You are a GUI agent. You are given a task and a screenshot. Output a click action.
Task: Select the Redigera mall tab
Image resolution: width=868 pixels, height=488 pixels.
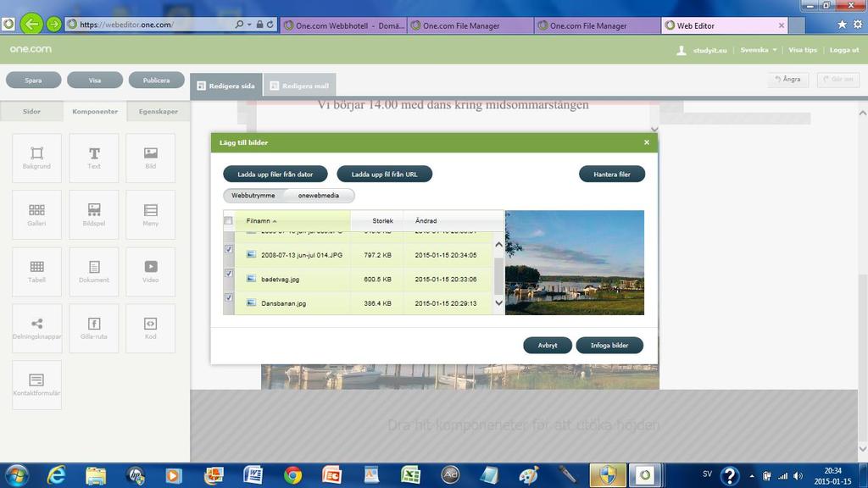tap(299, 86)
